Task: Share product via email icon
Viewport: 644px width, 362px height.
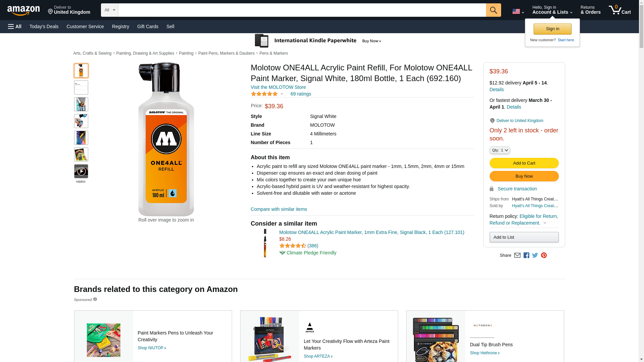Action: pos(517,255)
